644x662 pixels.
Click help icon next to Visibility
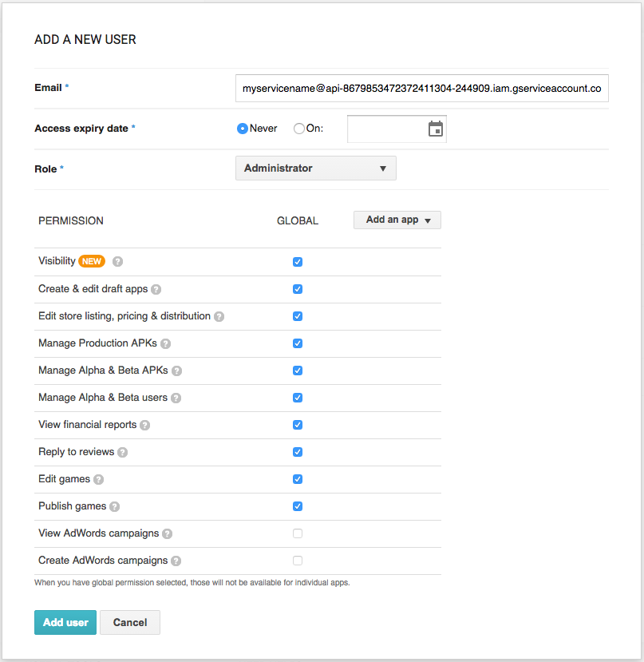tap(117, 261)
